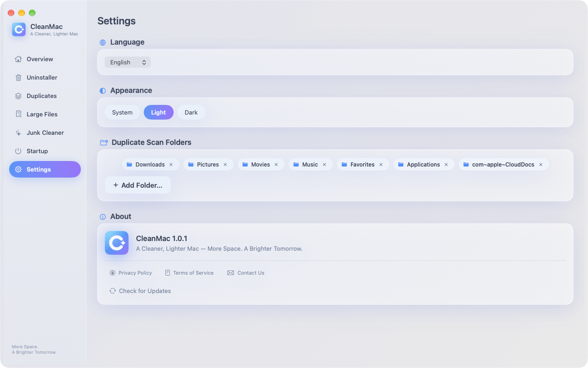Remove the Movies folder chip
Screen dimensions: 588x368
pos(276,165)
